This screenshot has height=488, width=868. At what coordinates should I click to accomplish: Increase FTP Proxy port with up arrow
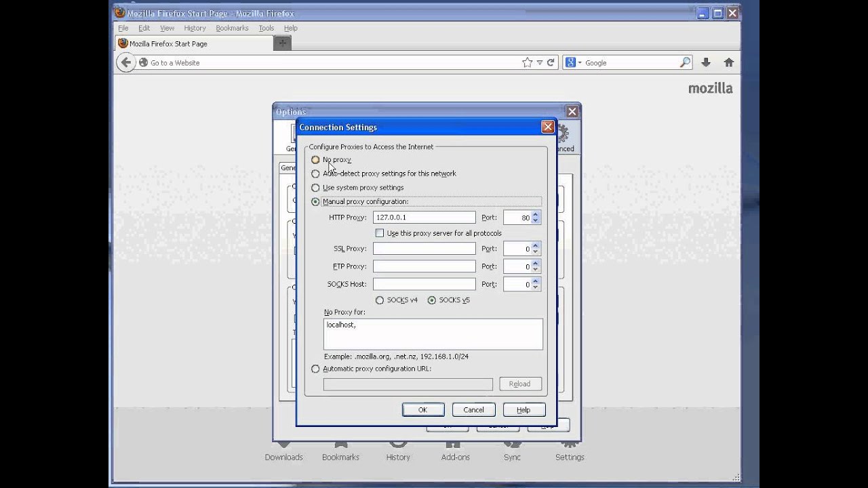[x=536, y=264]
